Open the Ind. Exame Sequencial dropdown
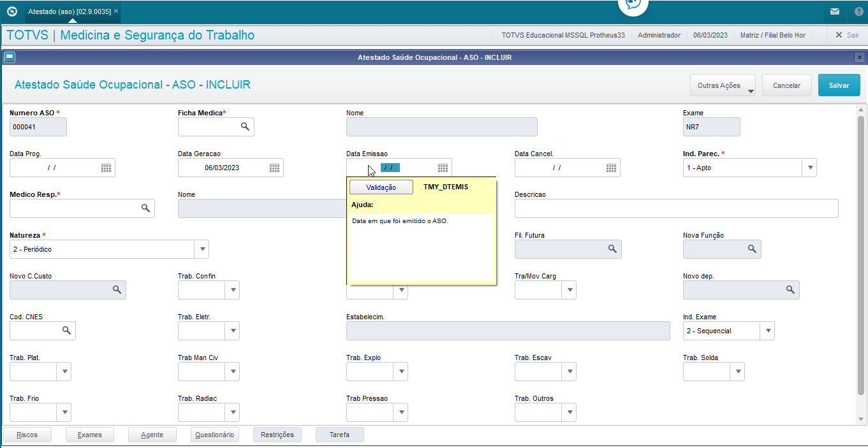The width and height of the screenshot is (868, 448). 768,331
